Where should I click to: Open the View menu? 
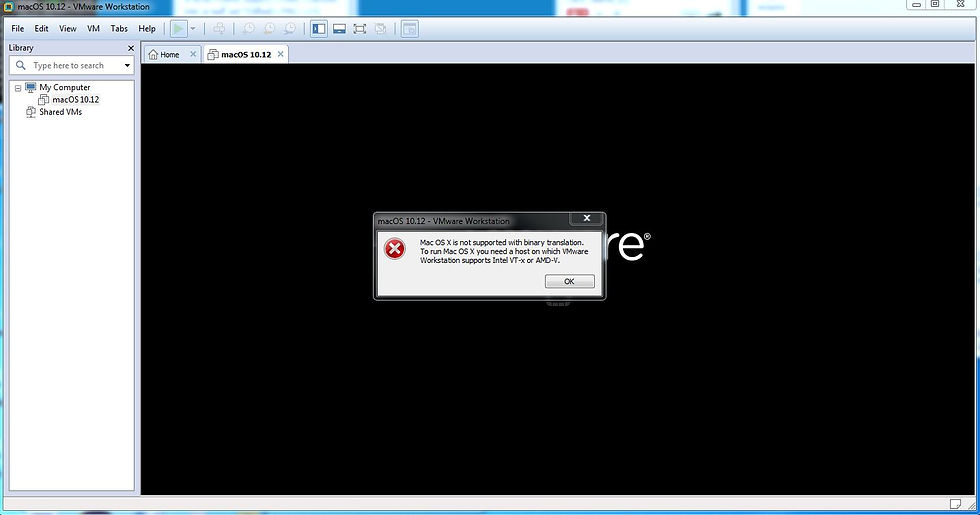tap(68, 29)
